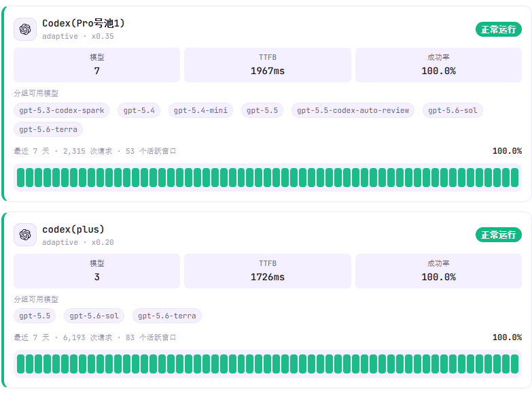The height and width of the screenshot is (400, 532).
Task: Click the OpenAI logo icon beside Codex(Pro号池1)
Action: click(x=25, y=29)
